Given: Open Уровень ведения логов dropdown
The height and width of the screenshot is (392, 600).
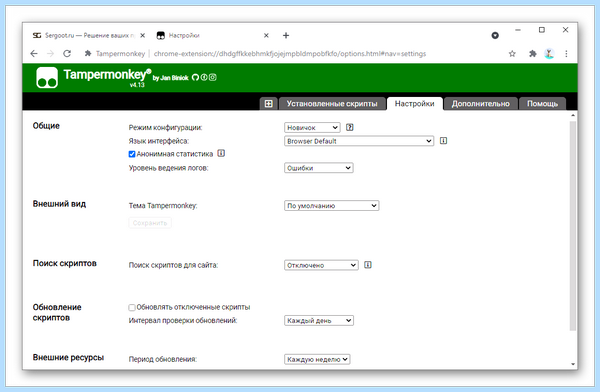Looking at the screenshot, I should point(319,168).
